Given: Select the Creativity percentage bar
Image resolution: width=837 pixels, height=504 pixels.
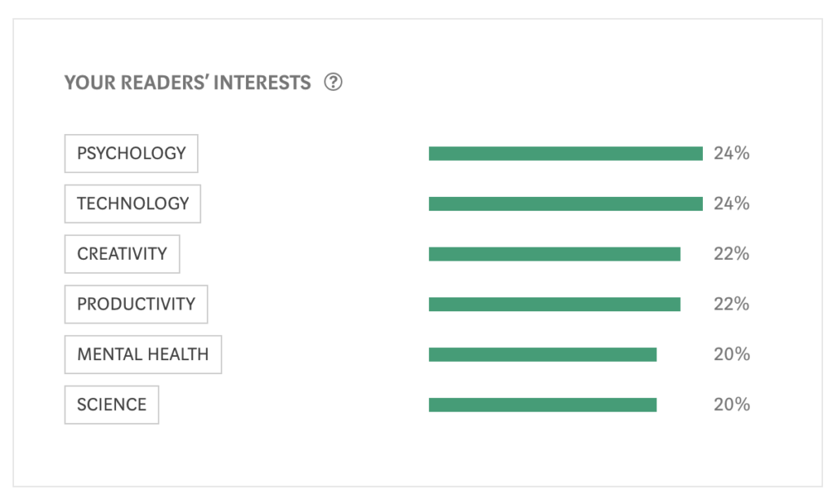Looking at the screenshot, I should click(x=555, y=254).
